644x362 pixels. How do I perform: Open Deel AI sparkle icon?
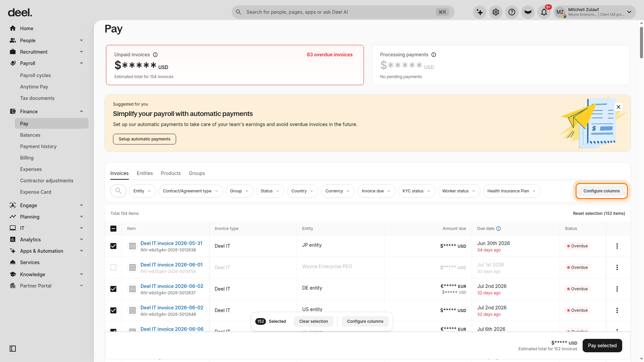pos(480,12)
